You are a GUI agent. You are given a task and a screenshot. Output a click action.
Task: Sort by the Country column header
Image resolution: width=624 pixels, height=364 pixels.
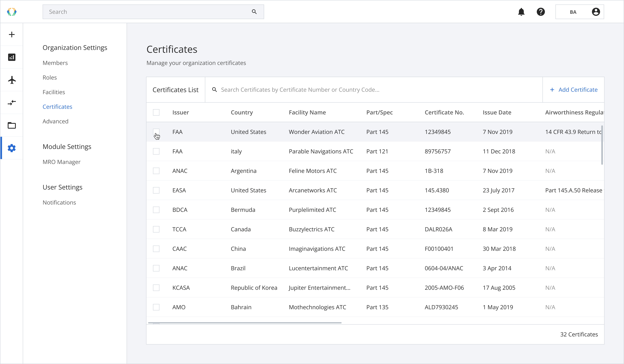tap(242, 112)
